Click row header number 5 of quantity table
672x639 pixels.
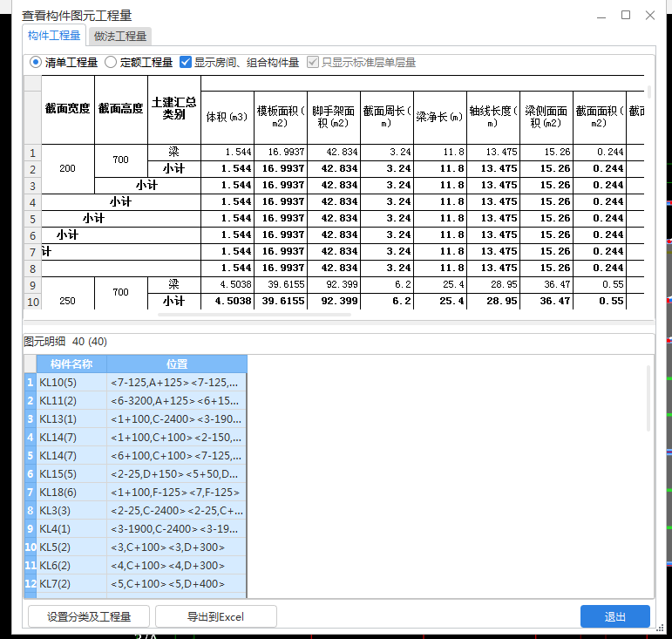click(x=32, y=219)
